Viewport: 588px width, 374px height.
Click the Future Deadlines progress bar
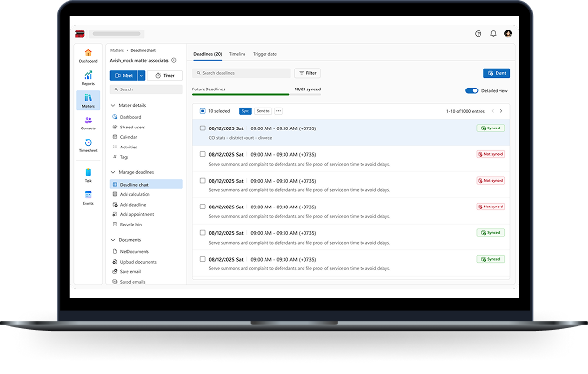256,94
